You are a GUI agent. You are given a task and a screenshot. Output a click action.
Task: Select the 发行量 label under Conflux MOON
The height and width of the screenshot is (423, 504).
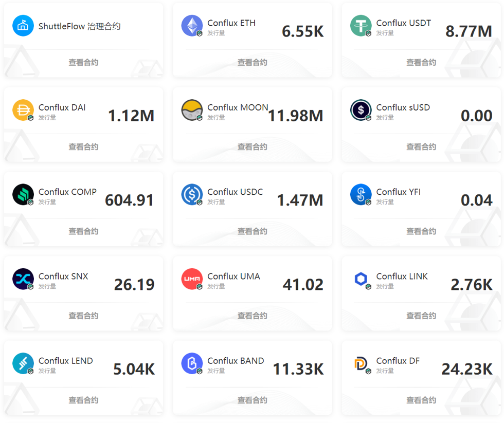(x=215, y=118)
